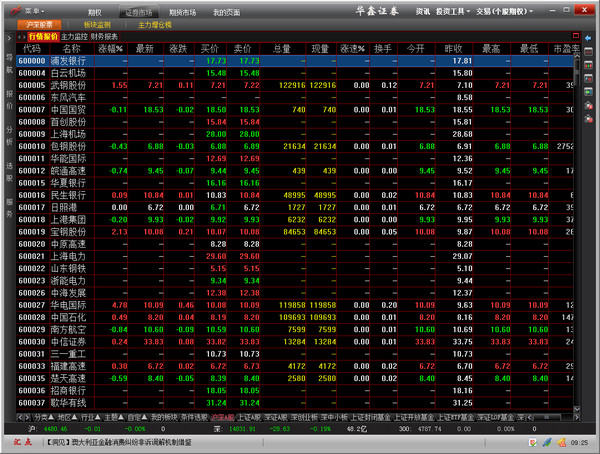
Task: Open the 澳大利亚金融消费纠纷 news headline
Action: 119,443
